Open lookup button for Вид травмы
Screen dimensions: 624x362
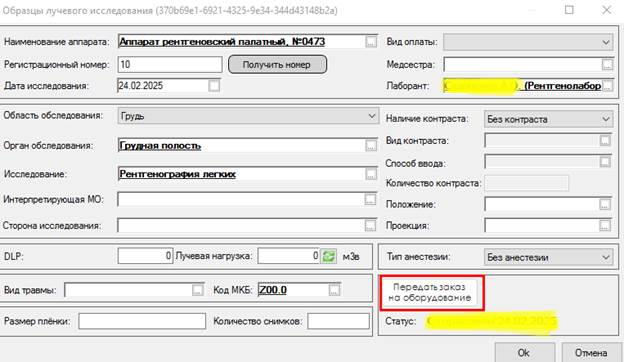point(197,290)
